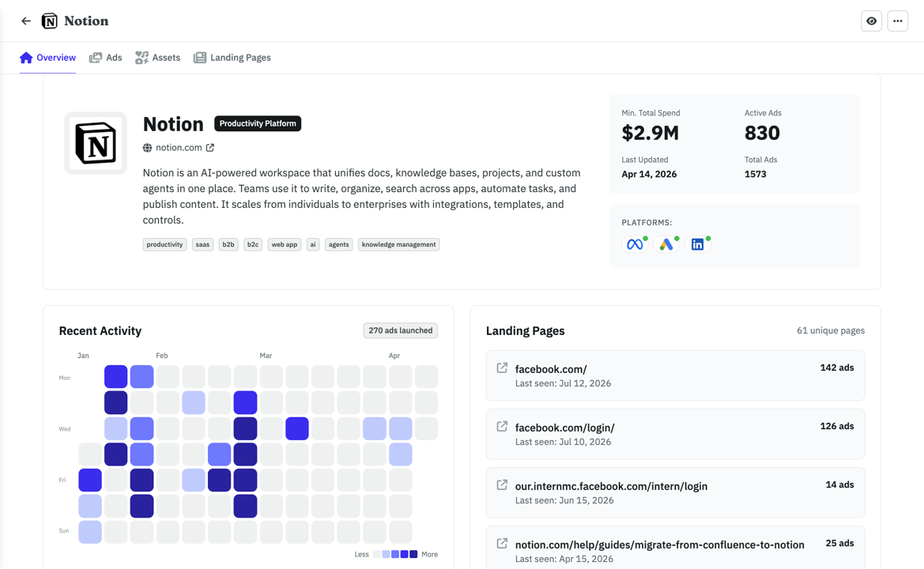Select the 'knowledge management' tag chip
924x569 pixels.
coord(398,244)
